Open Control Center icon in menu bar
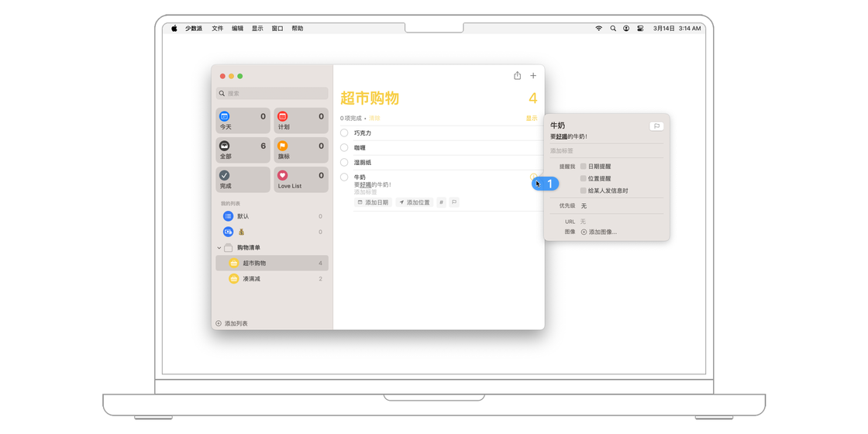Viewport: 868px width, 434px height. (640, 28)
